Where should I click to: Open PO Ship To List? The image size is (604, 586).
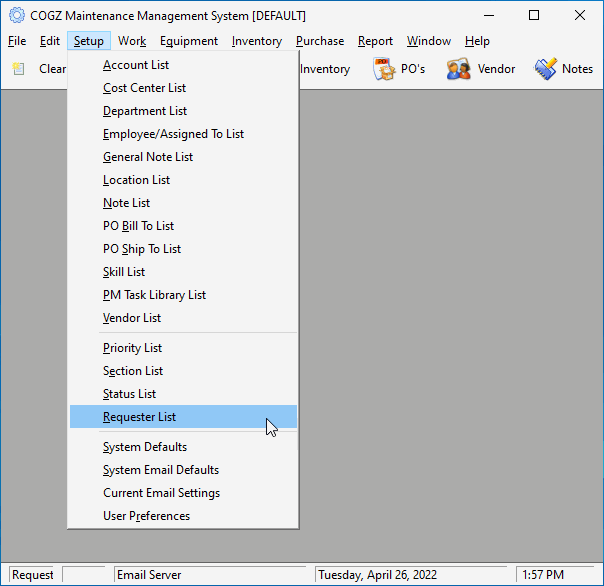183,249
